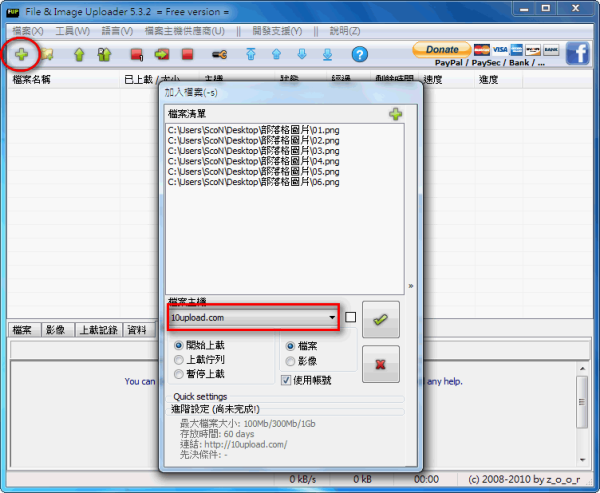Click the move down blue arrow icon

[302, 54]
